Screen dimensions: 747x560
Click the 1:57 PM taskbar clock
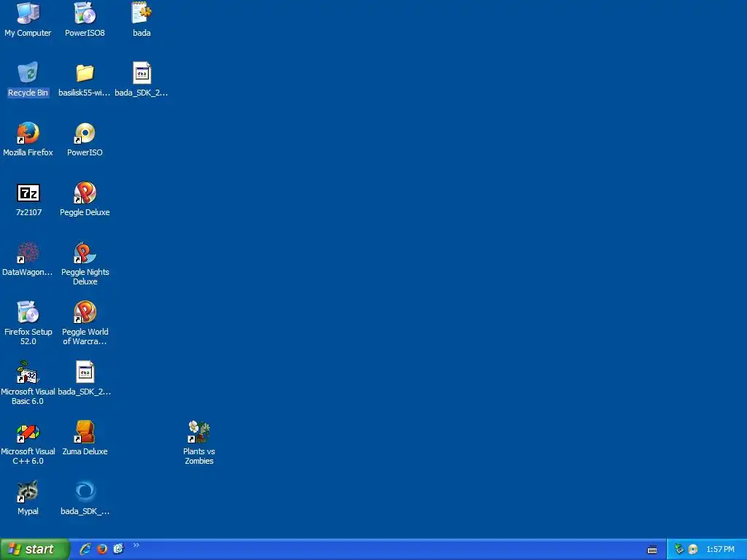(720, 550)
